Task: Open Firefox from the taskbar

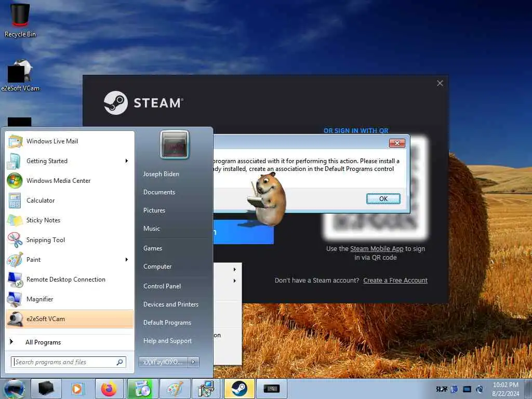Action: [109, 389]
